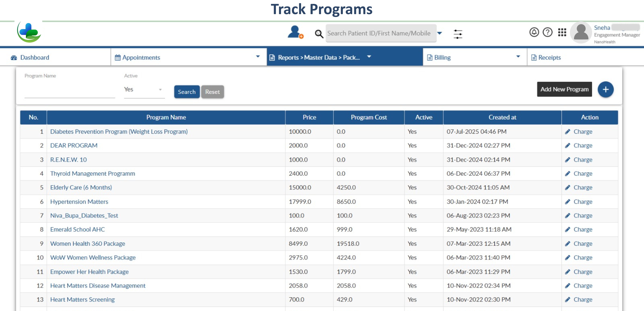Image resolution: width=644 pixels, height=311 pixels.
Task: Expand the Billing menu arrow
Action: [518, 56]
